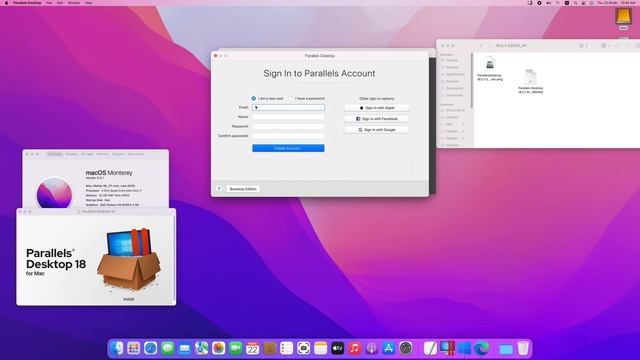Switch to Support tab in About This Mac
The height and width of the screenshot is (360, 640).
point(118,154)
